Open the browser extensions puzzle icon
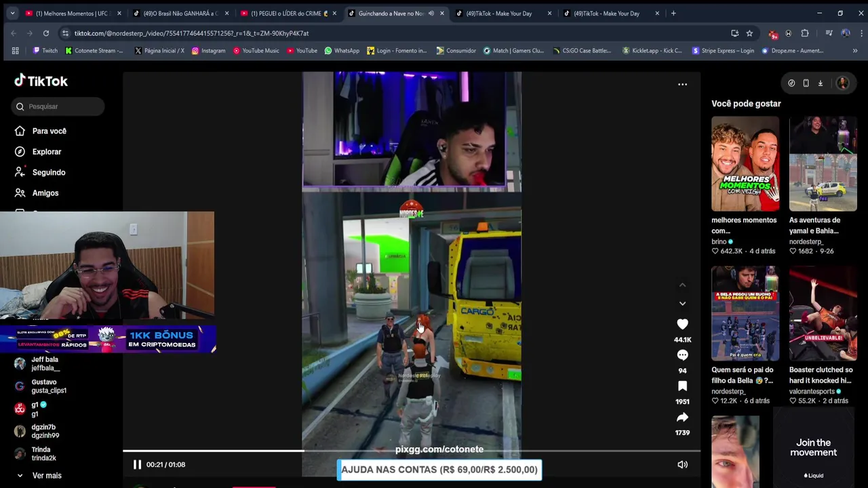868x488 pixels. coord(805,33)
